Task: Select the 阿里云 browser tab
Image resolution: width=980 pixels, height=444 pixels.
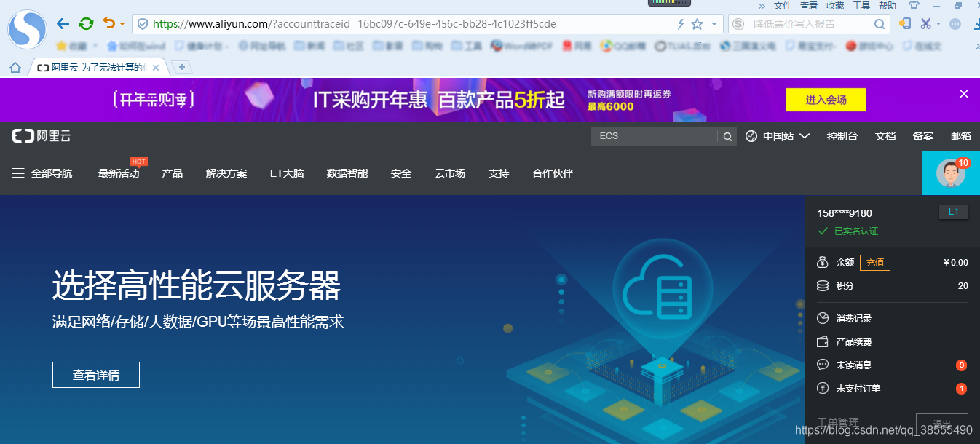Action: point(98,68)
